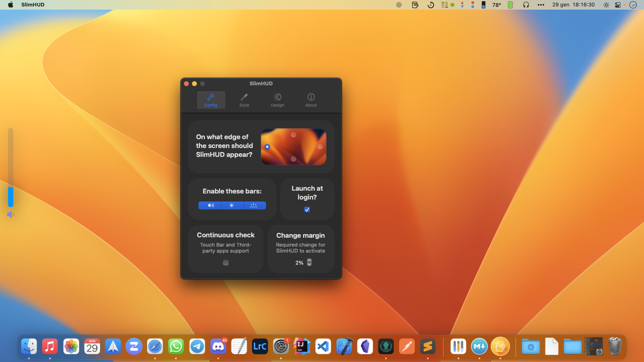644x362 pixels.
Task: Open the MarkText (M↓) Dock icon
Action: coord(479,346)
